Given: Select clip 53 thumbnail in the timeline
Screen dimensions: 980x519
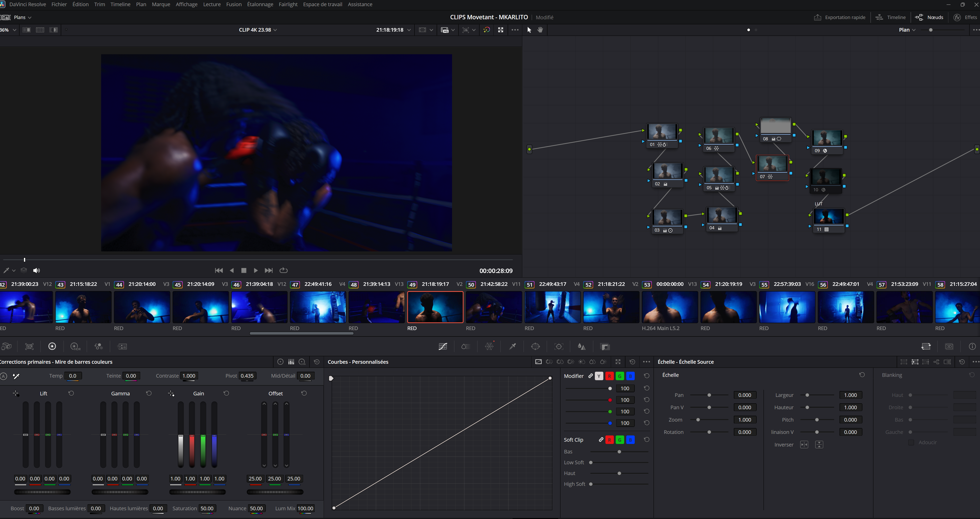Looking at the screenshot, I should (x=669, y=307).
